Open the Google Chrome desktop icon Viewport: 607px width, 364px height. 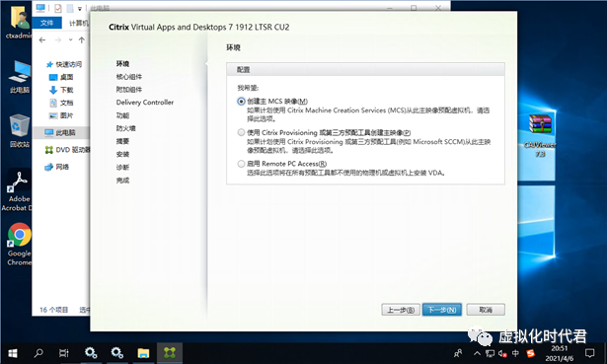pyautogui.click(x=19, y=244)
